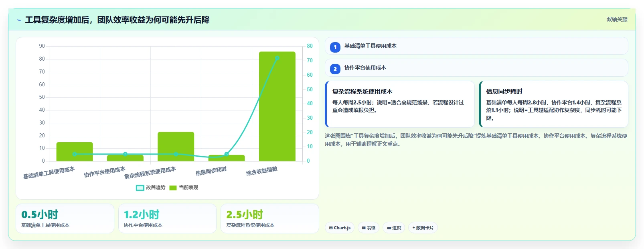
Task: Click the 信息同步耗时 bar
Action: pyautogui.click(x=227, y=158)
